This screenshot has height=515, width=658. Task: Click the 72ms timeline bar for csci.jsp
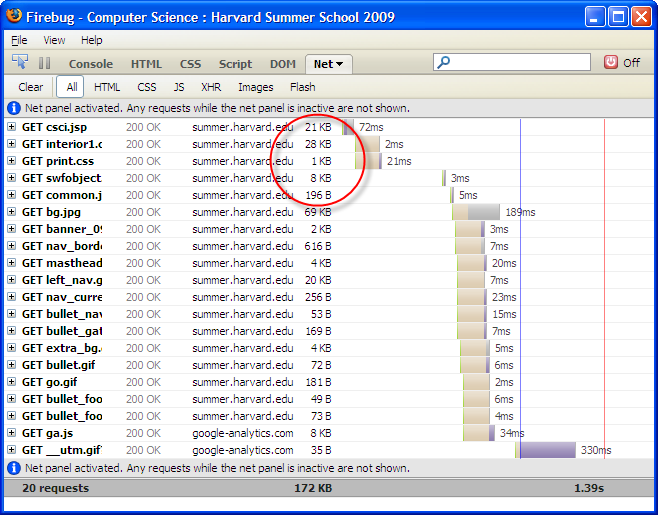tap(348, 127)
